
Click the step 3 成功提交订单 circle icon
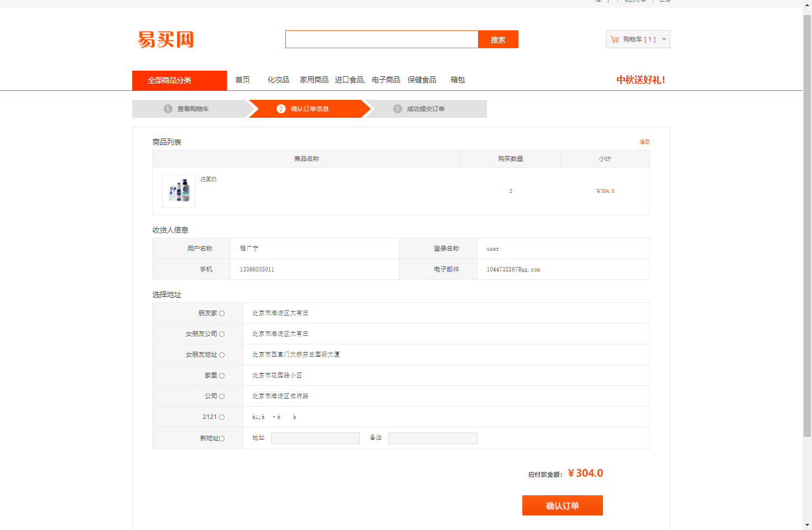coord(399,109)
